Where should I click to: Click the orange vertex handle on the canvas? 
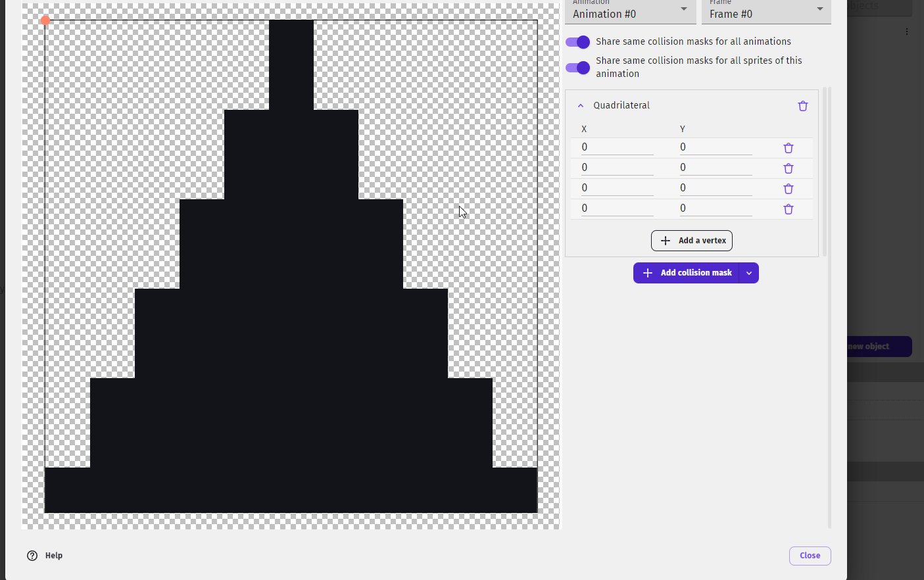point(45,20)
